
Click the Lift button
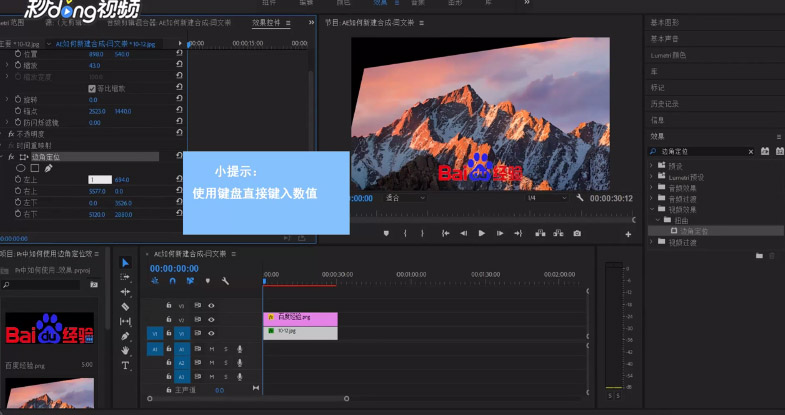coord(540,233)
